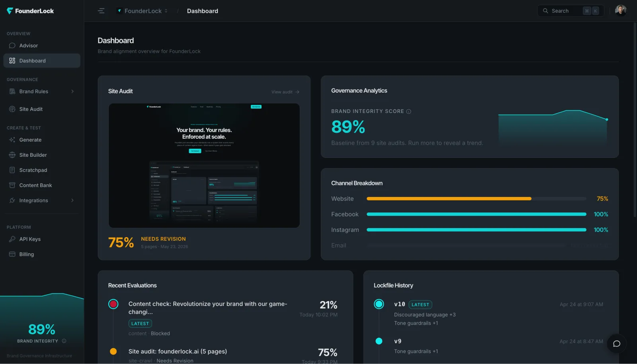Image resolution: width=637 pixels, height=364 pixels.
Task: Click the Facebook channel progress bar
Action: click(x=476, y=214)
